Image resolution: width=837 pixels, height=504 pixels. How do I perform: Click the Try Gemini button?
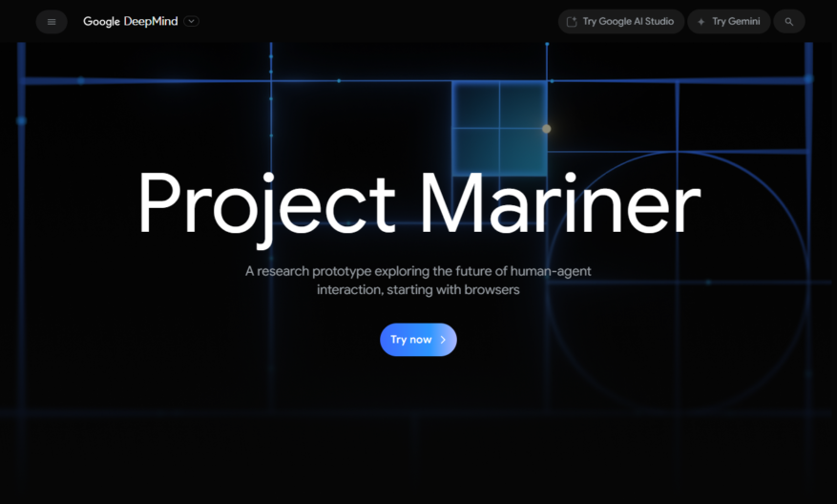pos(728,22)
